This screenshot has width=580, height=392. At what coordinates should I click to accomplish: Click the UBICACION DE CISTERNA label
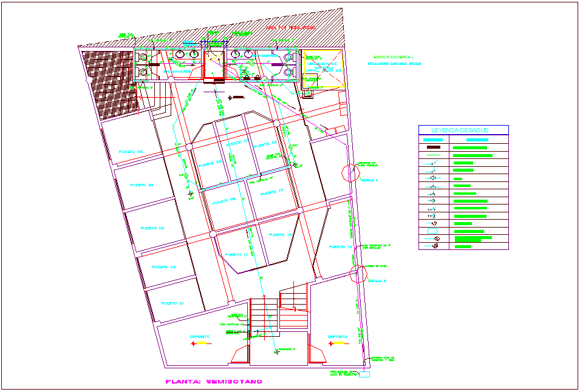coord(322,63)
